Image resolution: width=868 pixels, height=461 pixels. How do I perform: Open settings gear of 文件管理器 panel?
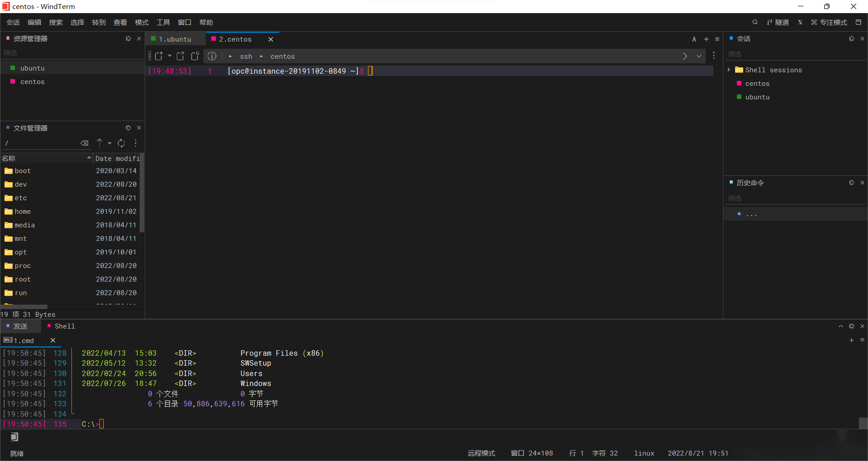coord(128,128)
